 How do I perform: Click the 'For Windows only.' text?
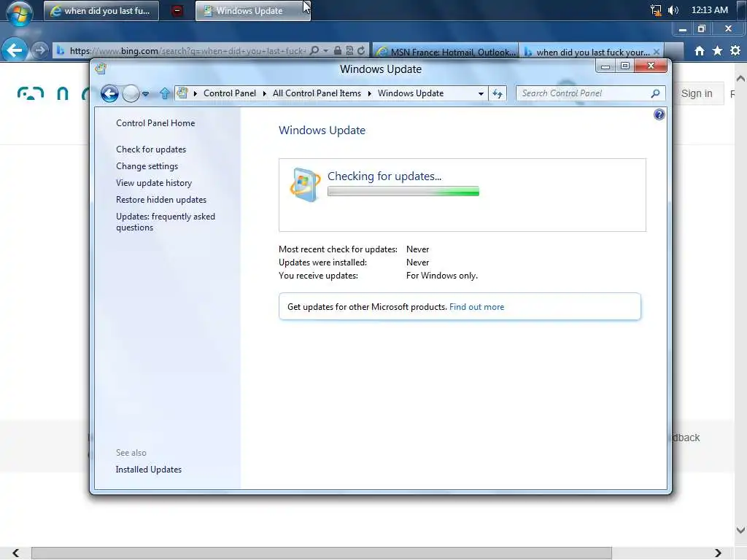click(441, 275)
